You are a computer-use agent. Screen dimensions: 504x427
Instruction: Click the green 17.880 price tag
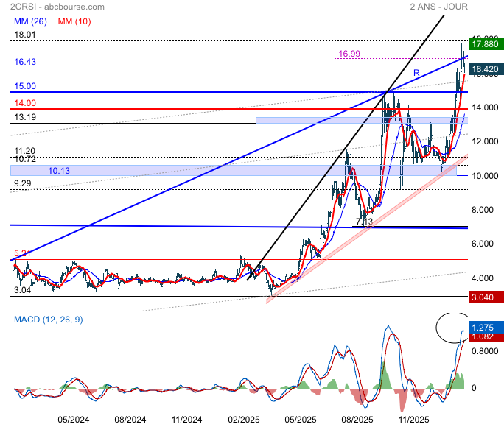(486, 44)
